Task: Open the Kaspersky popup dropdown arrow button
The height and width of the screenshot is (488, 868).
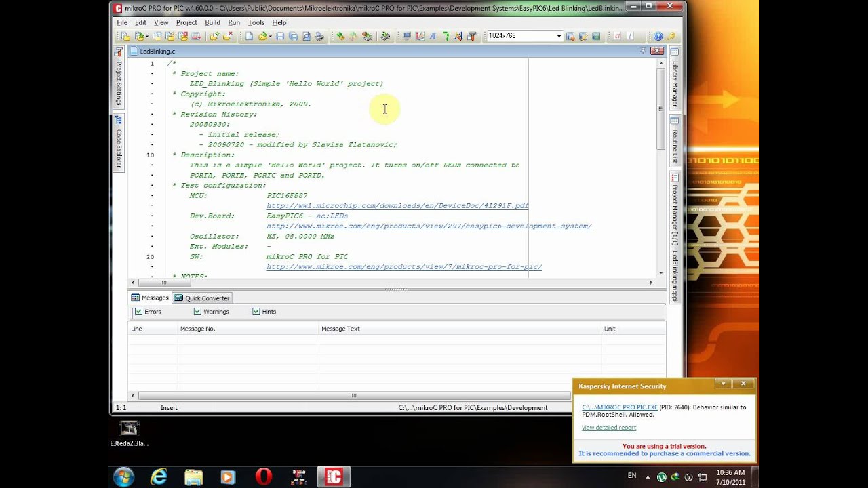Action: 723,384
